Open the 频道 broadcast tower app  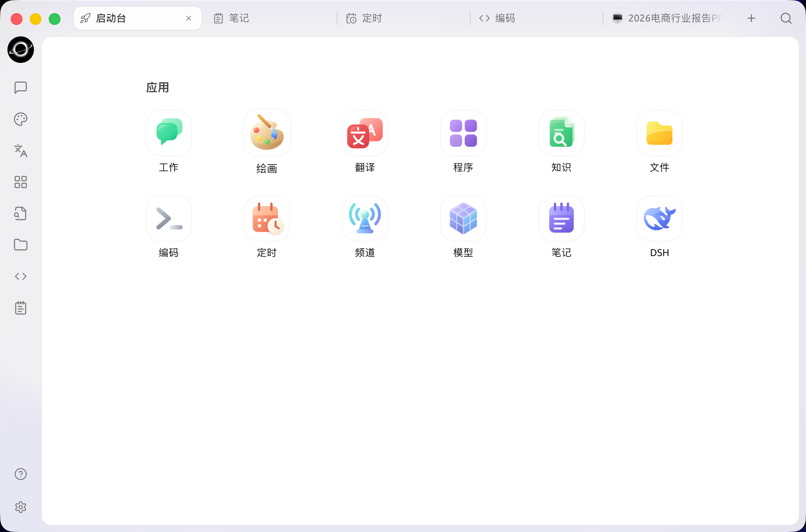(x=365, y=218)
